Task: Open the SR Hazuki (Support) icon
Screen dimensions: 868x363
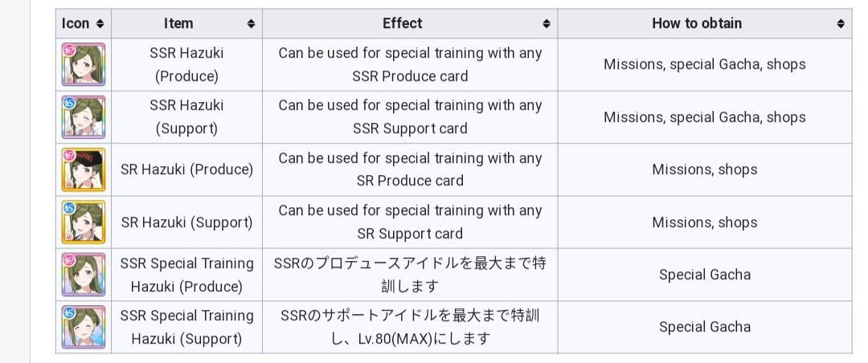Action: [83, 222]
